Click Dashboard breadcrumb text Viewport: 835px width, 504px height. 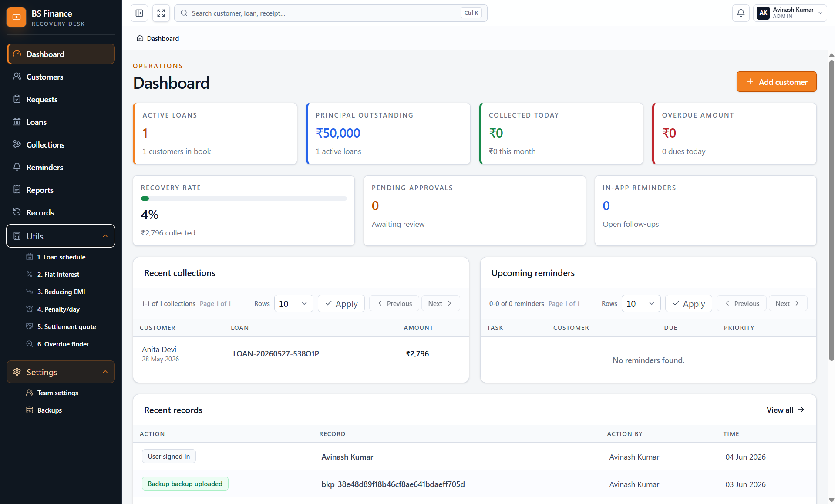tap(163, 38)
